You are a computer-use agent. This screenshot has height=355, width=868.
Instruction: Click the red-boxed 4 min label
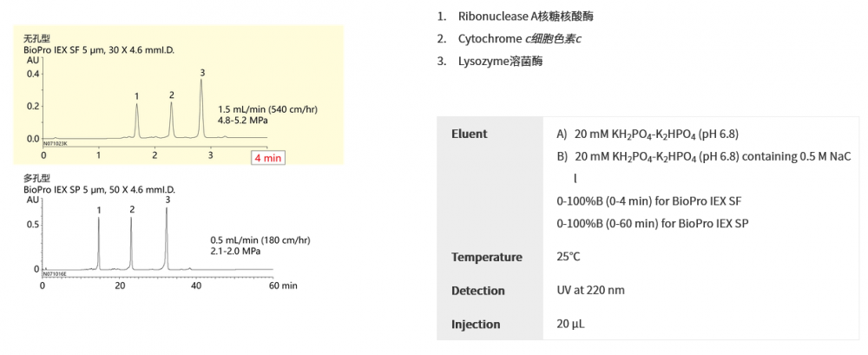267,157
